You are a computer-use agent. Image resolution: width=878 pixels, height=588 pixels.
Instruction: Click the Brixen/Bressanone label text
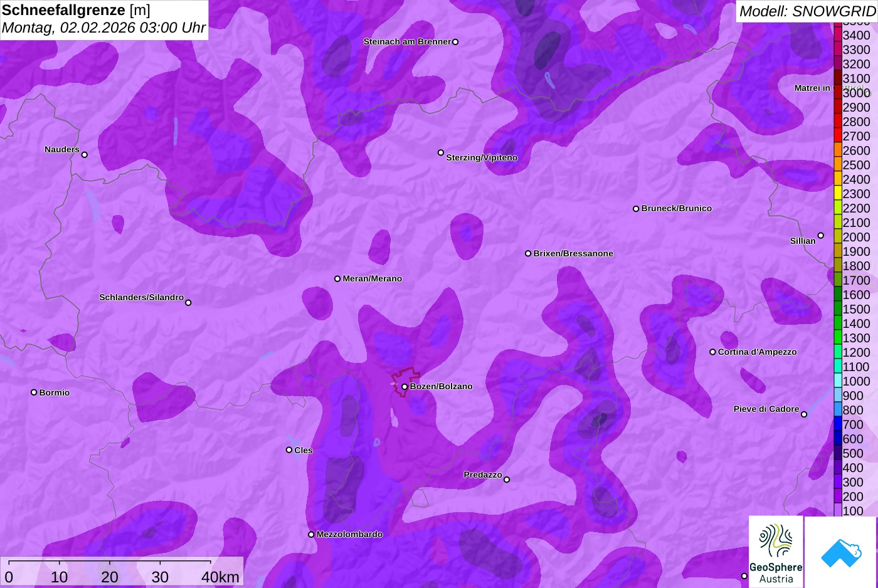(x=573, y=253)
